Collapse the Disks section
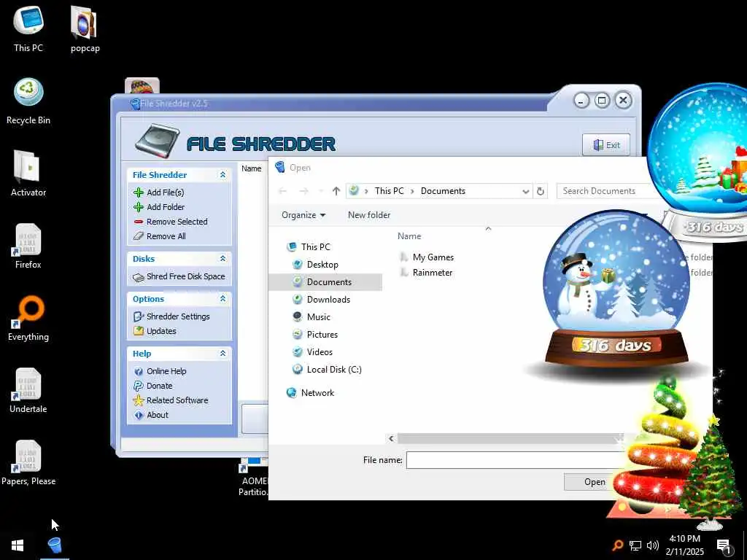 (222, 259)
